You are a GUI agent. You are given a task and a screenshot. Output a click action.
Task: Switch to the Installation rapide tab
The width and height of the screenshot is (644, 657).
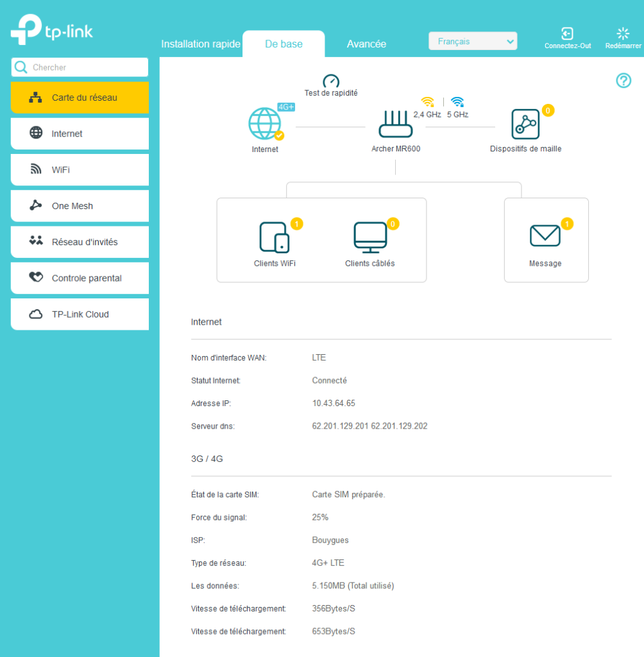(x=201, y=44)
